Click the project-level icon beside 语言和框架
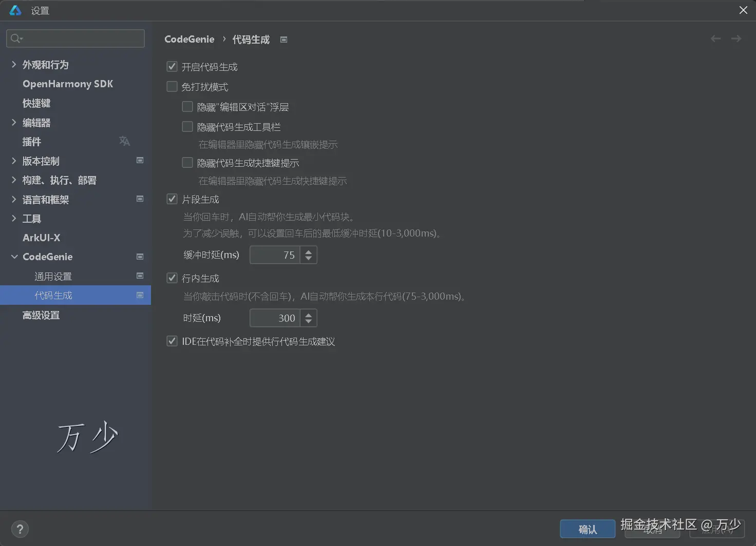Image resolution: width=756 pixels, height=546 pixels. [x=140, y=199]
